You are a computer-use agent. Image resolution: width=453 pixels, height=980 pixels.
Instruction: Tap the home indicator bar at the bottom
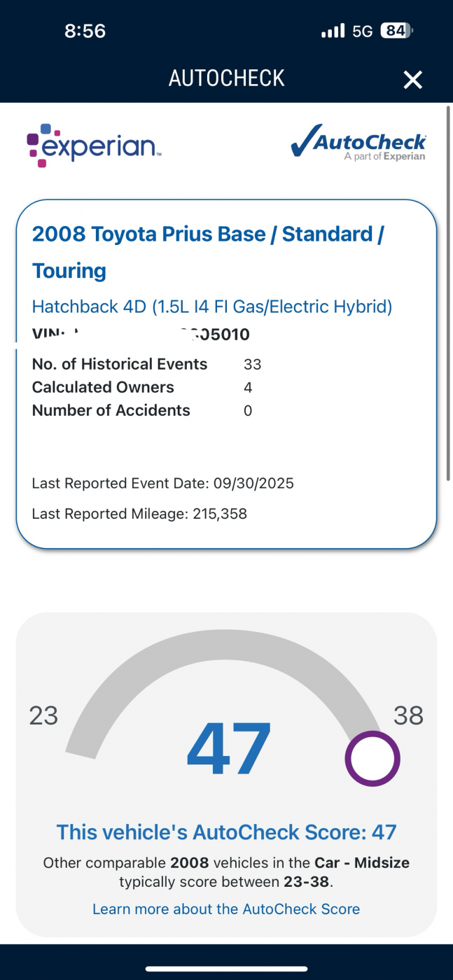click(x=226, y=969)
